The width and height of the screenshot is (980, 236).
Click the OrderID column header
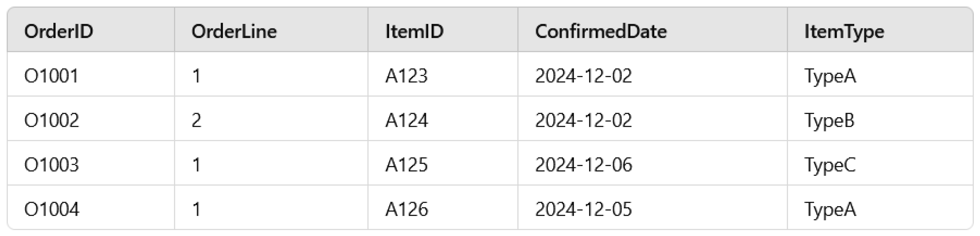pos(59,31)
